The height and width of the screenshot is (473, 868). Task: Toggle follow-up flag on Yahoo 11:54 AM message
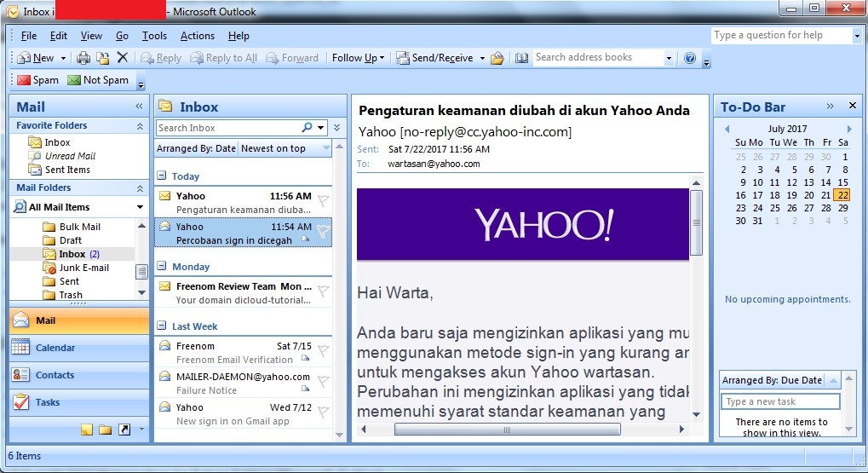324,233
